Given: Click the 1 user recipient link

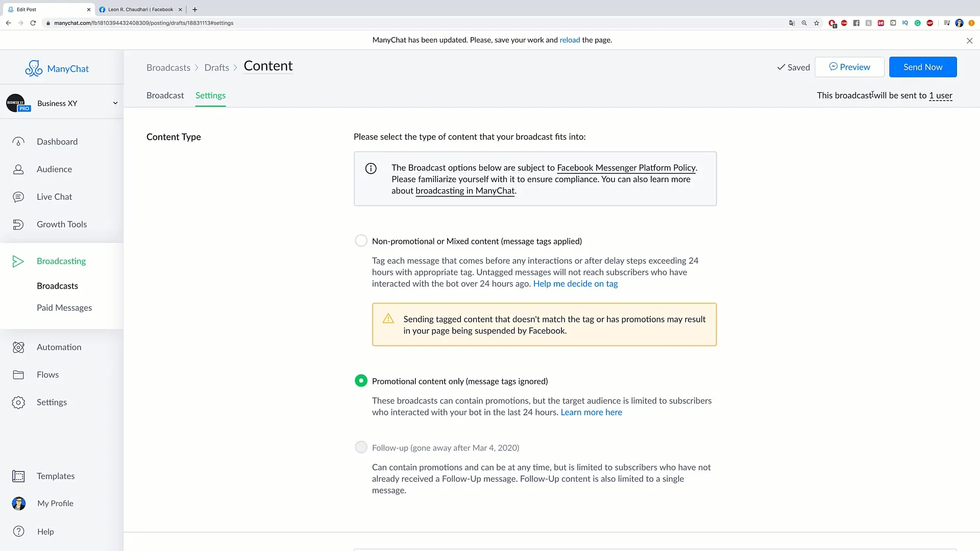Looking at the screenshot, I should pyautogui.click(x=941, y=95).
